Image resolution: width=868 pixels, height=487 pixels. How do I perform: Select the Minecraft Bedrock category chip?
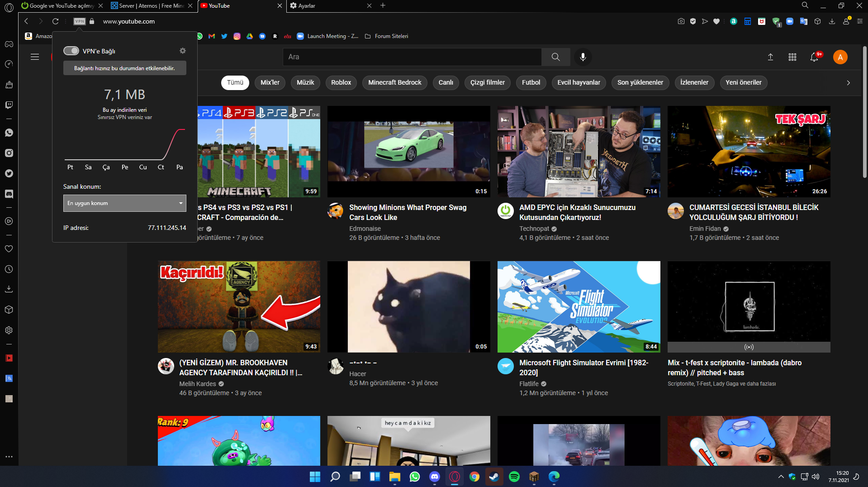pyautogui.click(x=395, y=83)
